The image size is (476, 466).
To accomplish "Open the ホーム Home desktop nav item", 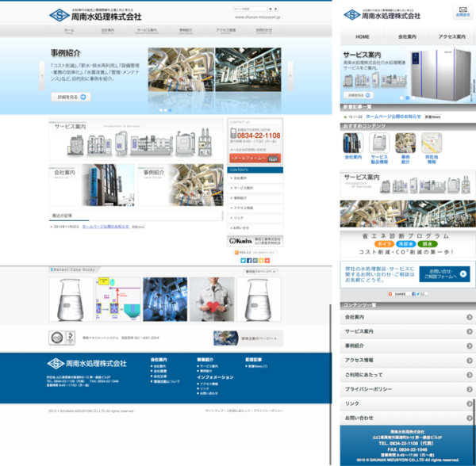I will coord(69,31).
